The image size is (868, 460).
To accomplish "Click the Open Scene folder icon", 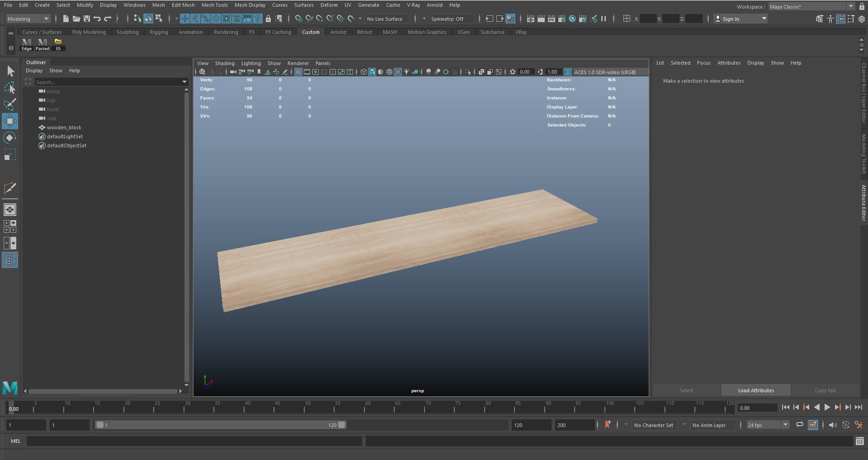I will 76,19.
